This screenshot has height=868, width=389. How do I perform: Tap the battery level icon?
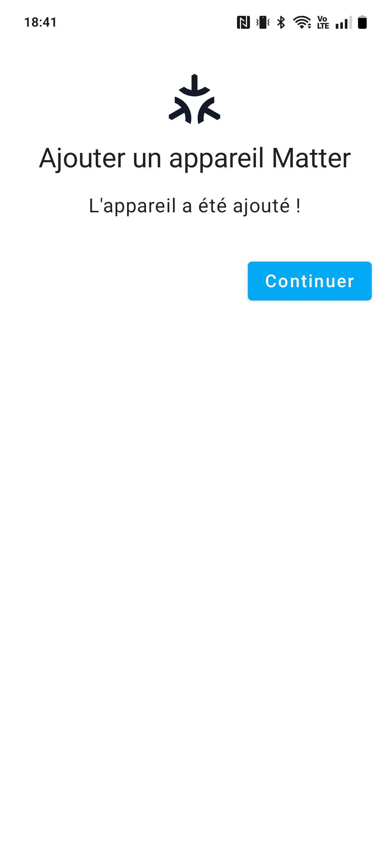[x=362, y=22]
